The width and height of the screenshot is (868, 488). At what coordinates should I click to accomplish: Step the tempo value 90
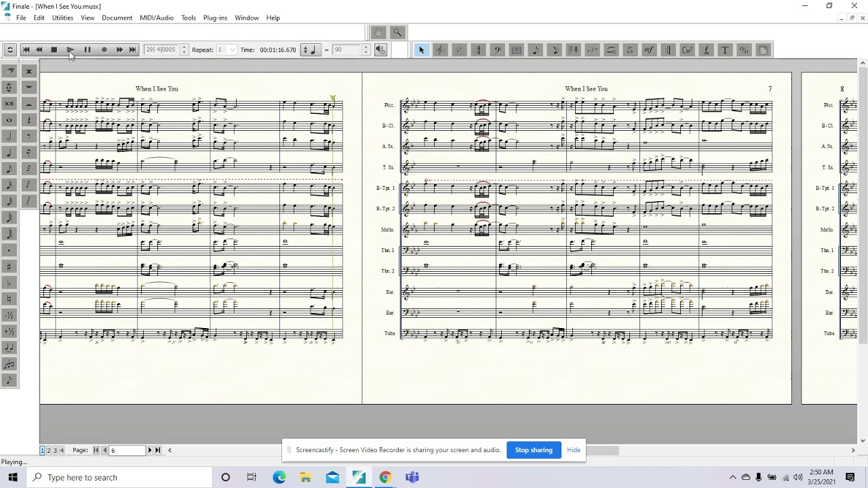366,49
